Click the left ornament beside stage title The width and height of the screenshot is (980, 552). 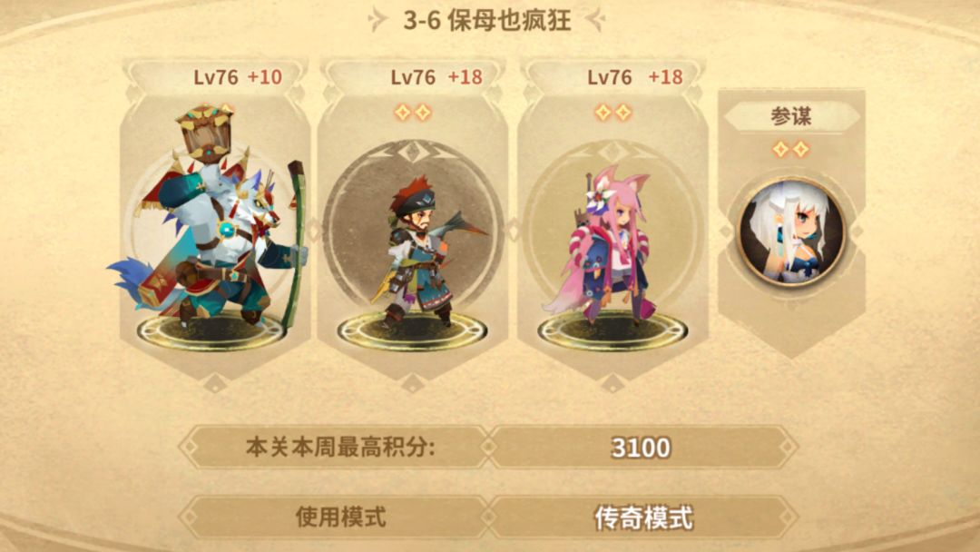click(x=378, y=20)
